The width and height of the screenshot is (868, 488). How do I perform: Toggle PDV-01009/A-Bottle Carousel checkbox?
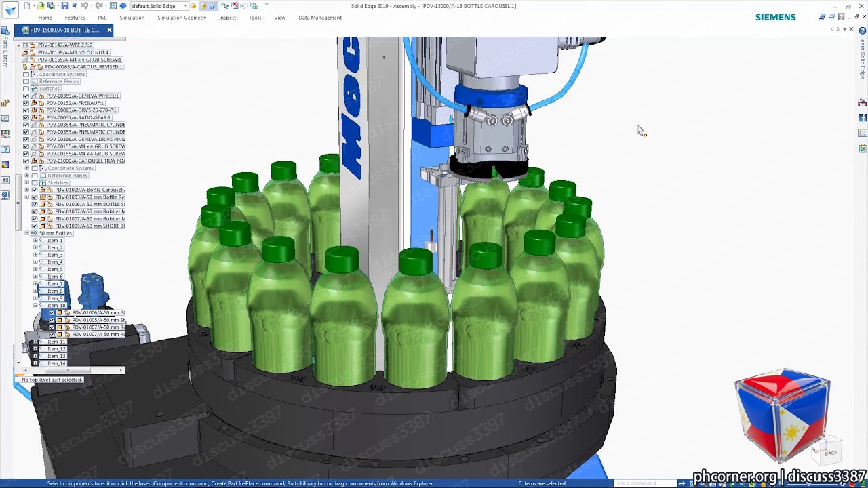point(35,190)
